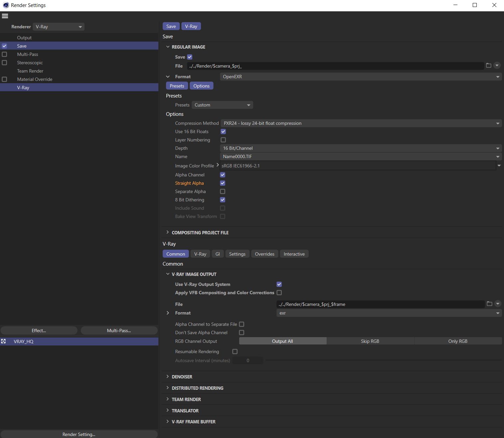Enable the Multi-Pass checkbox

(x=4, y=54)
